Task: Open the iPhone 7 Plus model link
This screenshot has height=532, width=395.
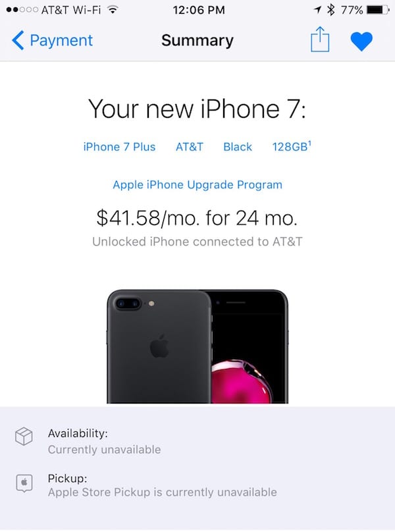Action: click(x=119, y=147)
